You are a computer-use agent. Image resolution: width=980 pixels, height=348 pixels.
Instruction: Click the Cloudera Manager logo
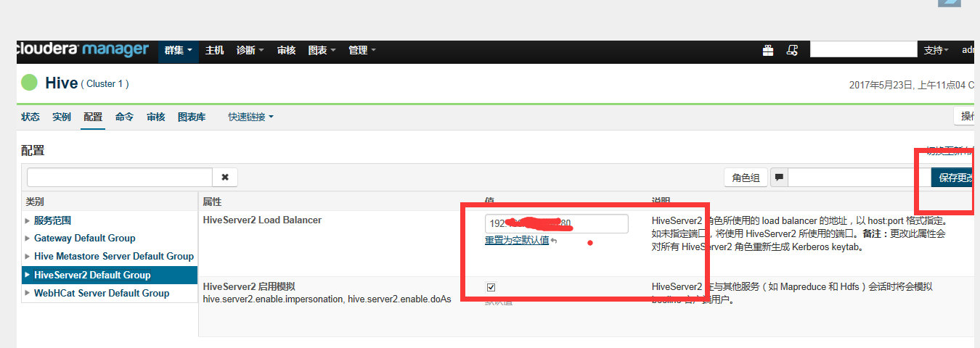click(x=82, y=50)
